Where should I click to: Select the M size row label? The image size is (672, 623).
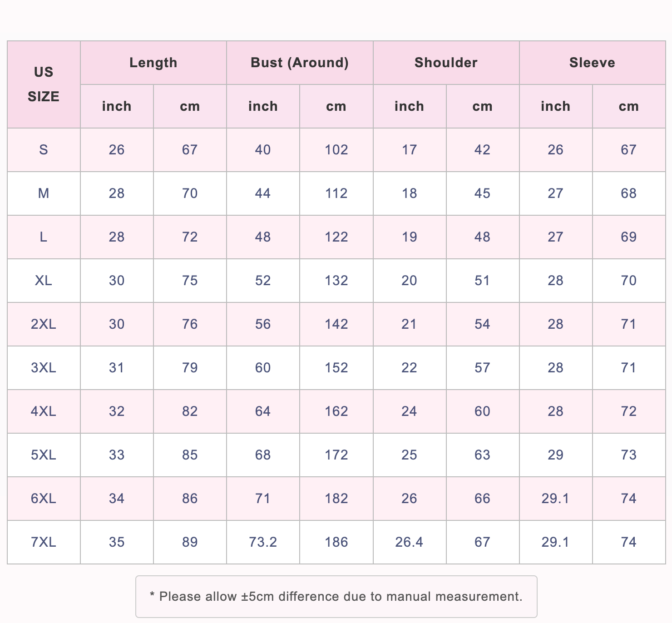coord(44,193)
